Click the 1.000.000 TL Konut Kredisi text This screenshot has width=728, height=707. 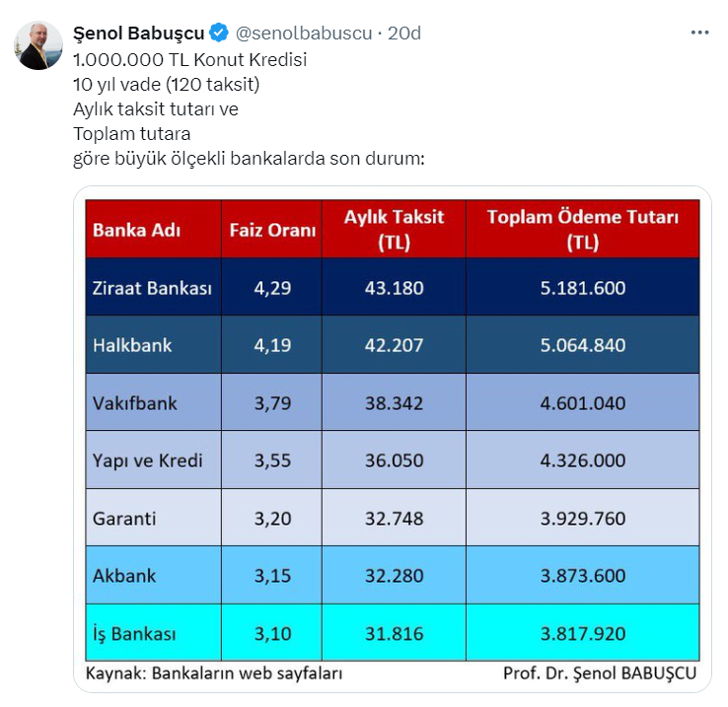pyautogui.click(x=190, y=59)
